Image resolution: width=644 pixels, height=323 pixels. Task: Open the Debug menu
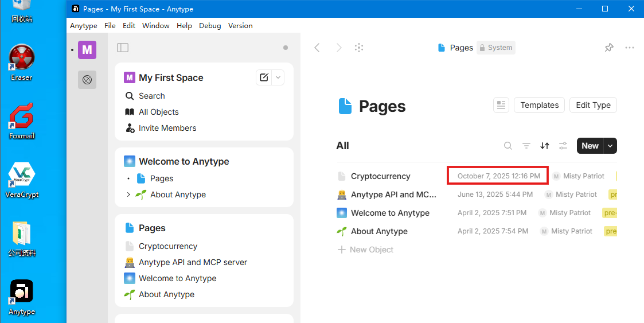(x=210, y=25)
